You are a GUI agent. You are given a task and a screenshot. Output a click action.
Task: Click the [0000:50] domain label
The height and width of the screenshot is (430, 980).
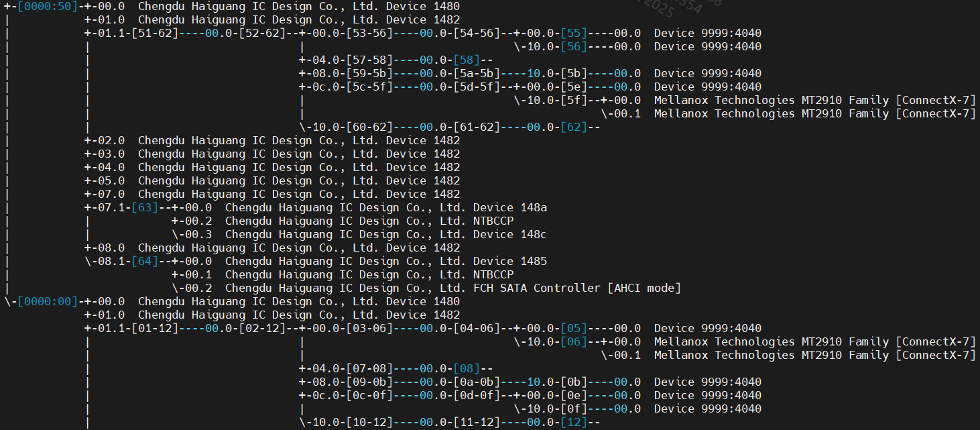pyautogui.click(x=48, y=6)
